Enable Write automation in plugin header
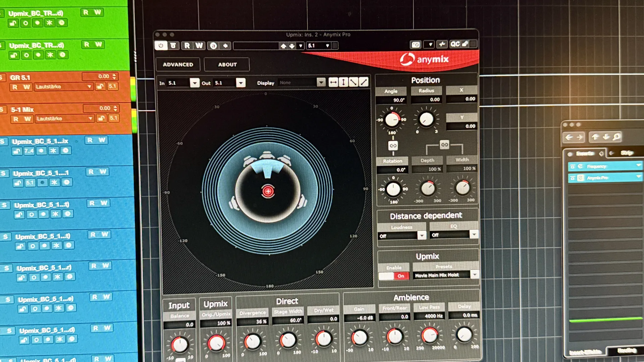 (x=199, y=46)
